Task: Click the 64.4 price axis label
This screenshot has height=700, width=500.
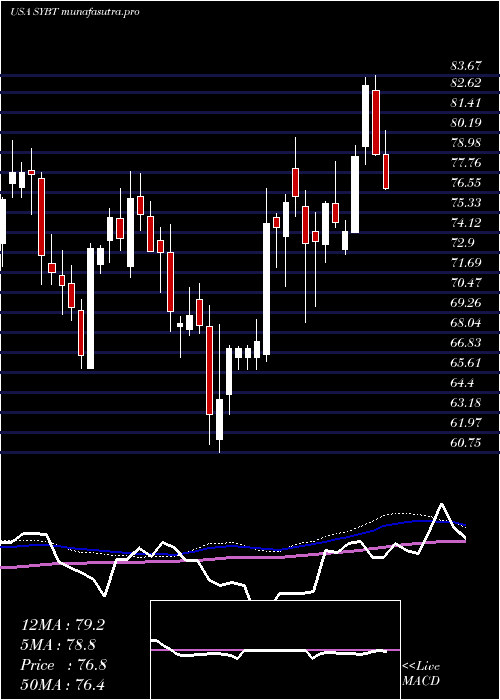Action: (462, 383)
